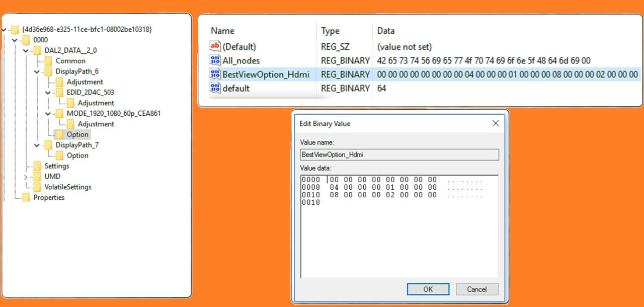
Task: Select the Common folder icon
Action: coord(48,61)
